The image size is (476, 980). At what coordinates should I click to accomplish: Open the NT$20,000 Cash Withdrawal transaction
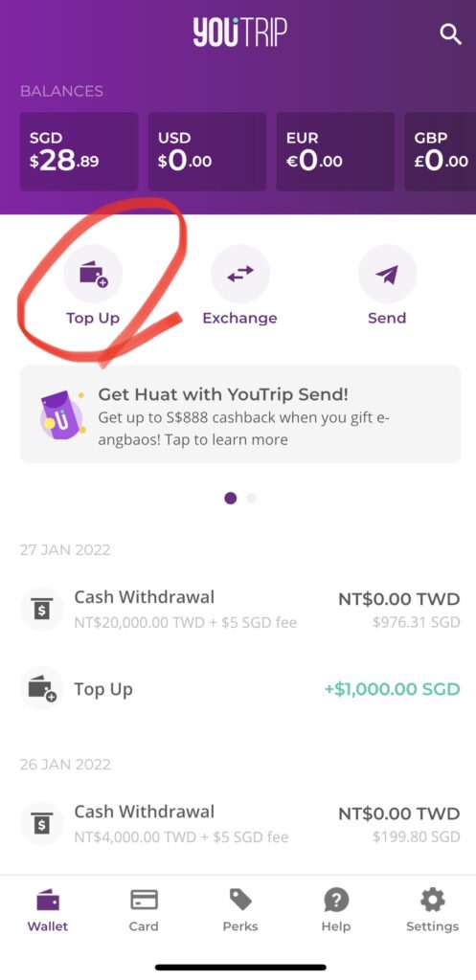coord(240,609)
